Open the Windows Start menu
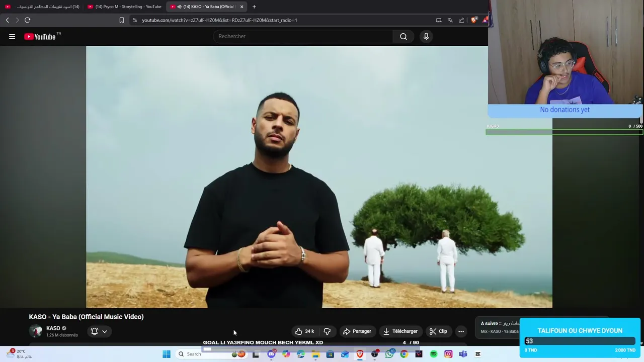 (167, 354)
